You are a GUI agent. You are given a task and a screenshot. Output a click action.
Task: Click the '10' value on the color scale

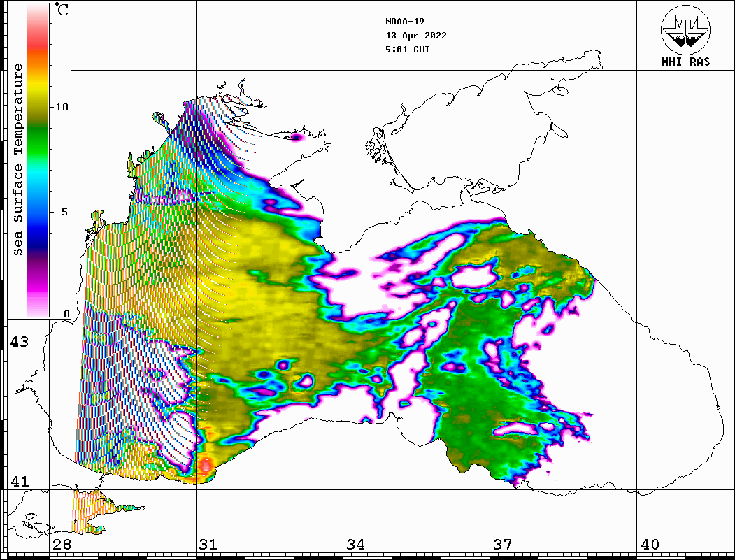tap(62, 107)
